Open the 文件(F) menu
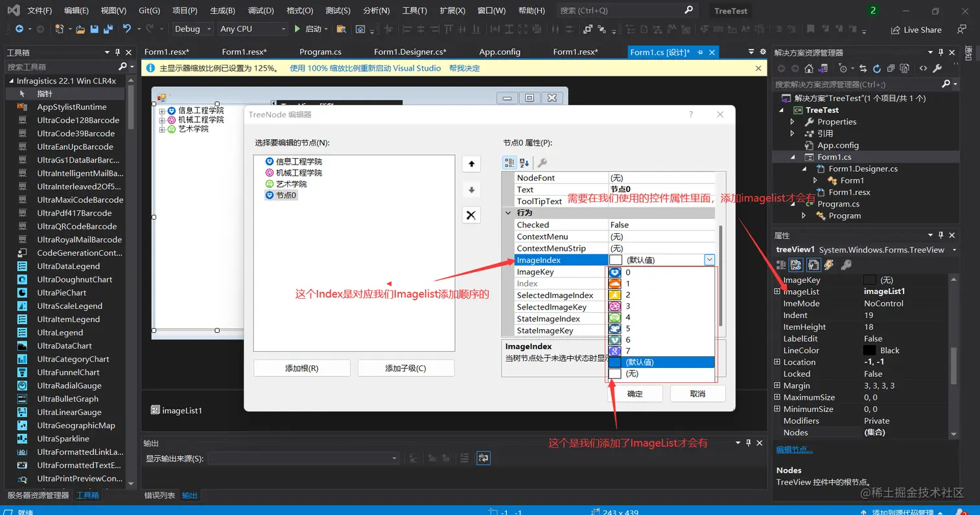This screenshot has width=980, height=515. [40, 11]
